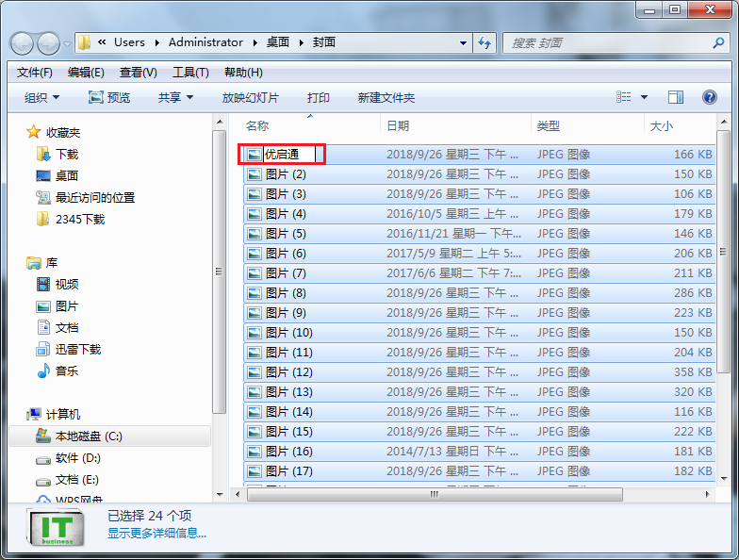
Task: Open the 文件(F) menu
Action: (35, 73)
